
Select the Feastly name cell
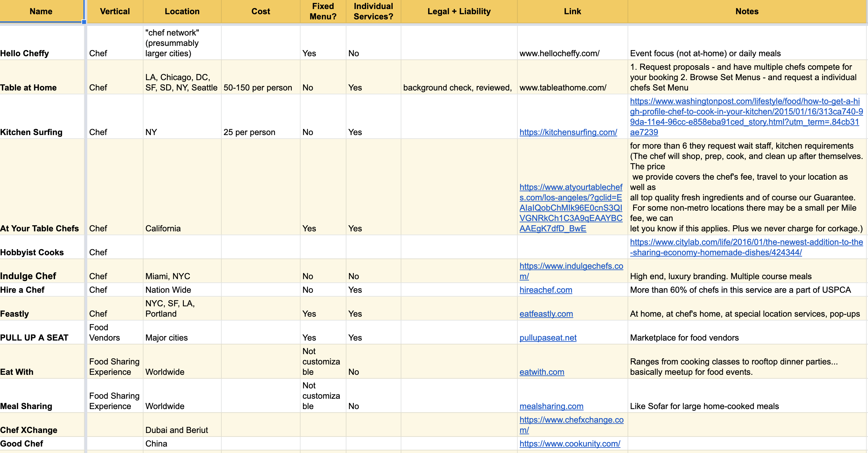(x=42, y=309)
